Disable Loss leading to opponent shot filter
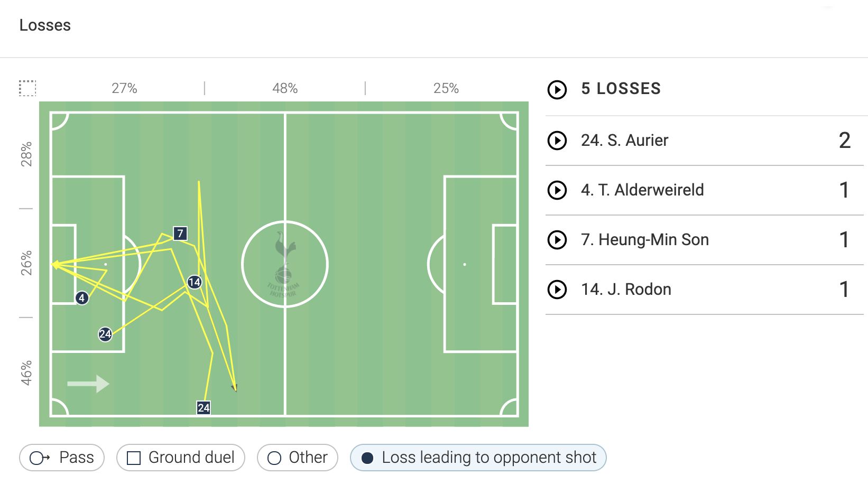The width and height of the screenshot is (868, 503). click(x=478, y=458)
